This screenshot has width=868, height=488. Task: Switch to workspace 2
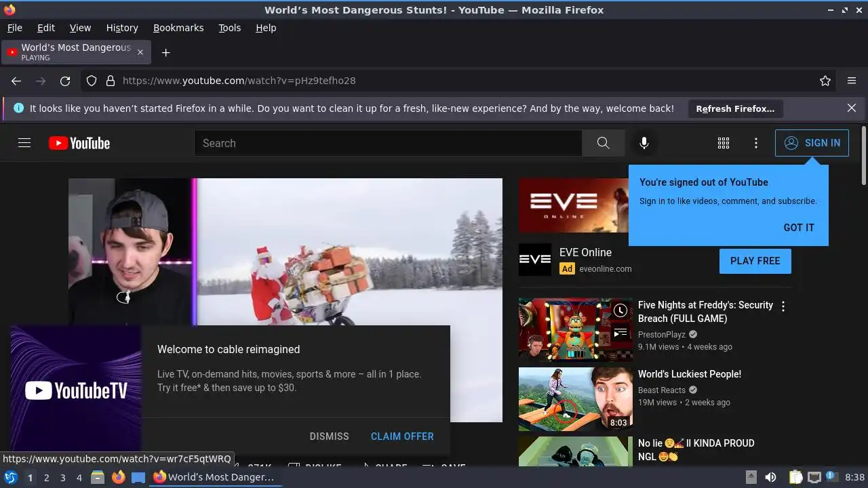(x=46, y=477)
